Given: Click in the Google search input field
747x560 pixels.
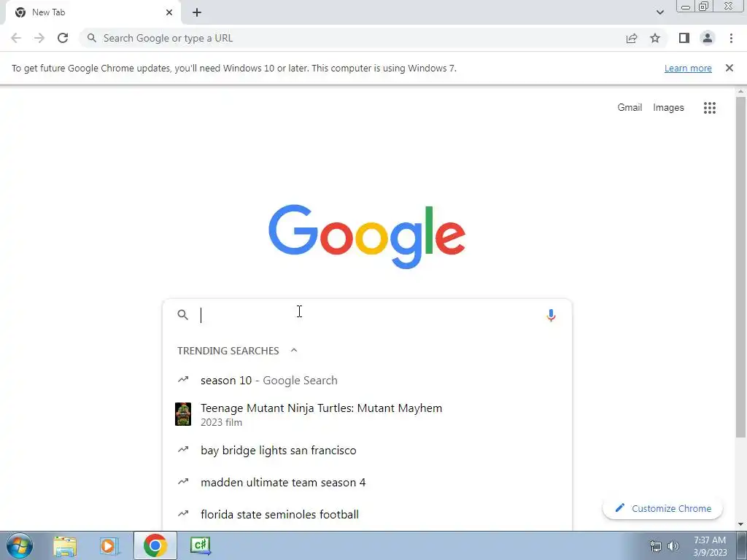Looking at the screenshot, I should click(x=369, y=315).
